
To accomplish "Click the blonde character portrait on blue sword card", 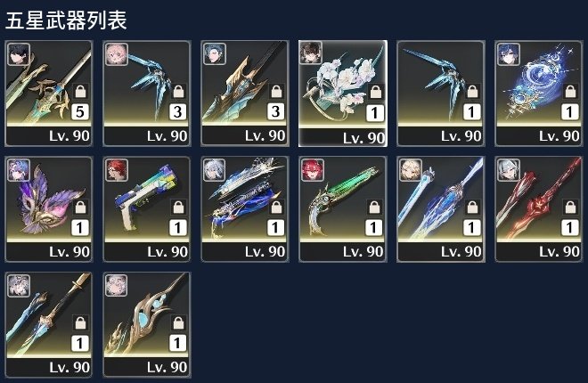I will point(411,170).
